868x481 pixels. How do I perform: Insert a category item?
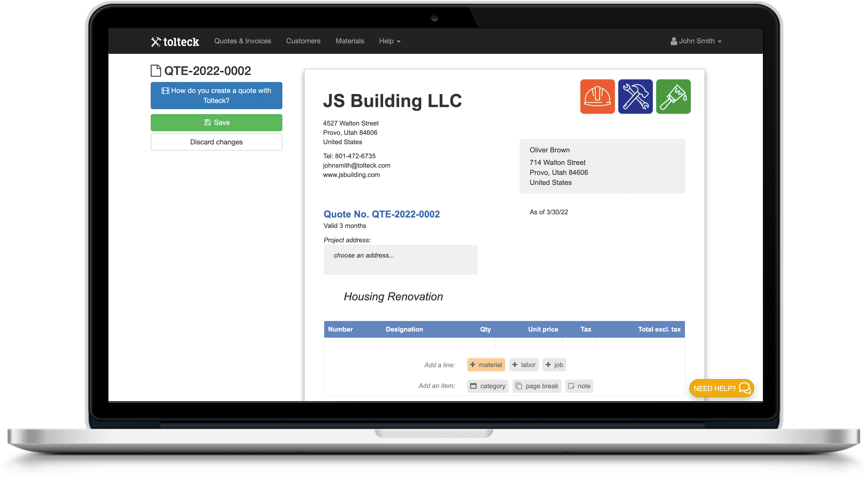[487, 386]
